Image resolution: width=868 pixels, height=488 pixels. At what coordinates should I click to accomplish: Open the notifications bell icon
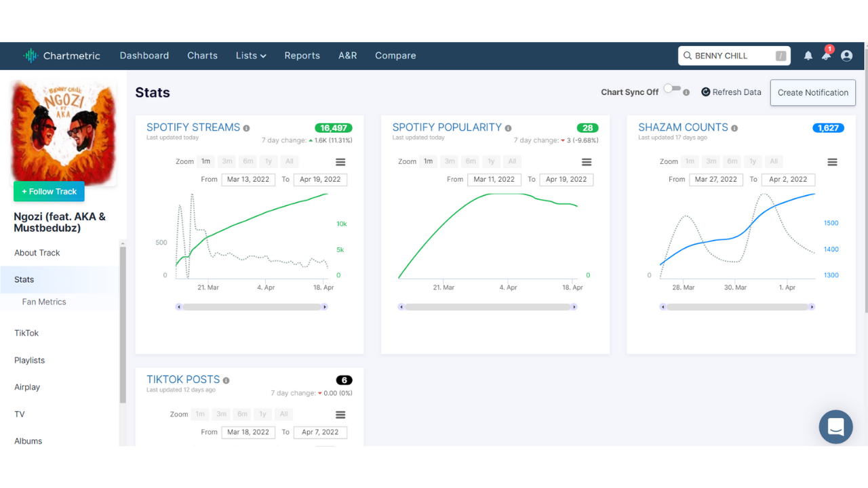808,56
